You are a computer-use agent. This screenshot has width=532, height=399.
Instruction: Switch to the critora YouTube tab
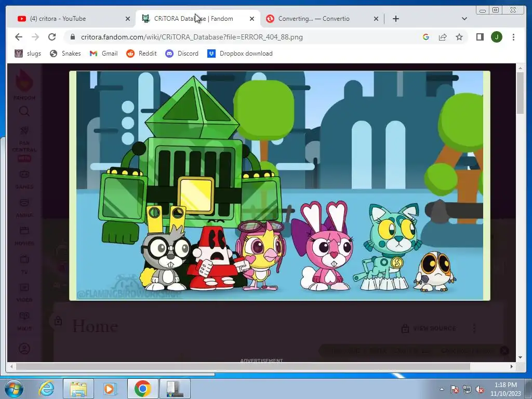coord(70,19)
